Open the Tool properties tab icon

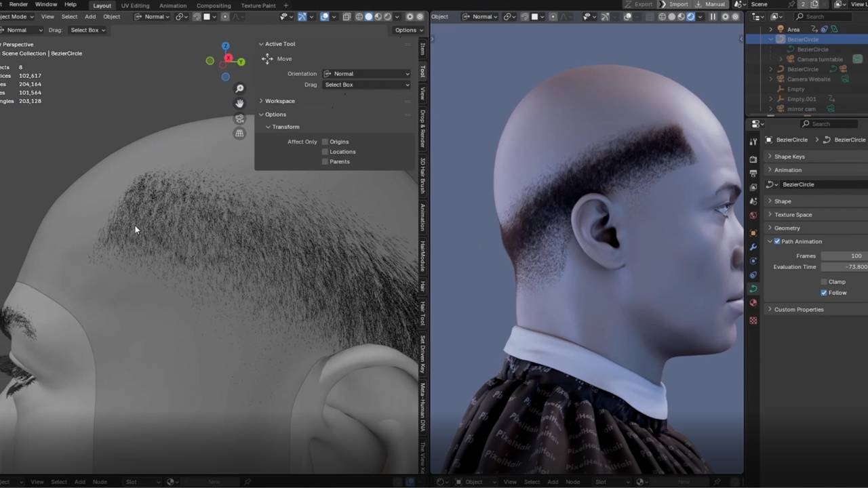pyautogui.click(x=753, y=142)
